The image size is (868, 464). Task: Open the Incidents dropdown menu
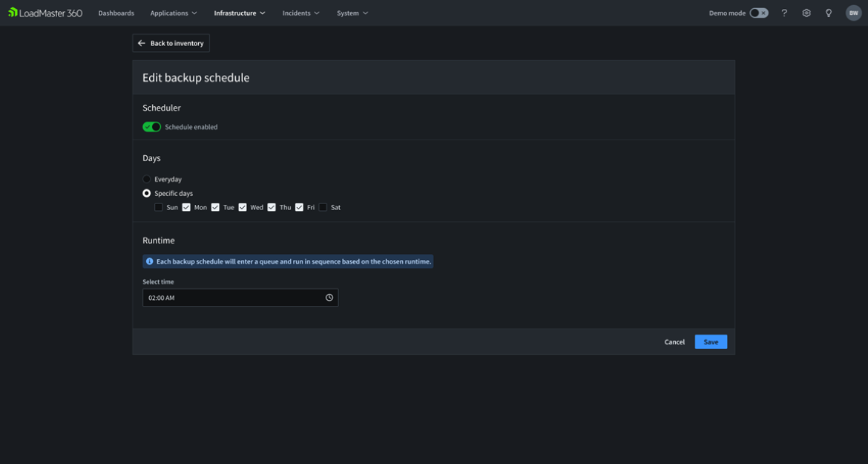(x=300, y=13)
